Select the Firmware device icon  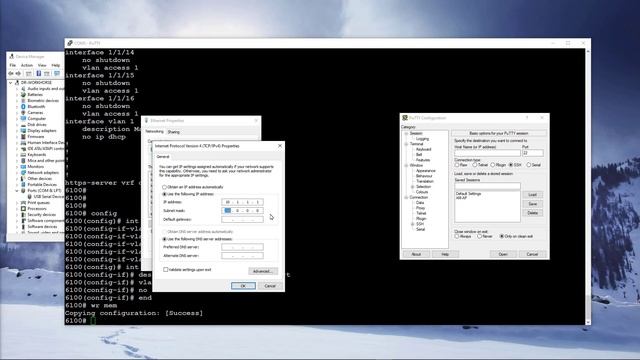click(x=23, y=137)
